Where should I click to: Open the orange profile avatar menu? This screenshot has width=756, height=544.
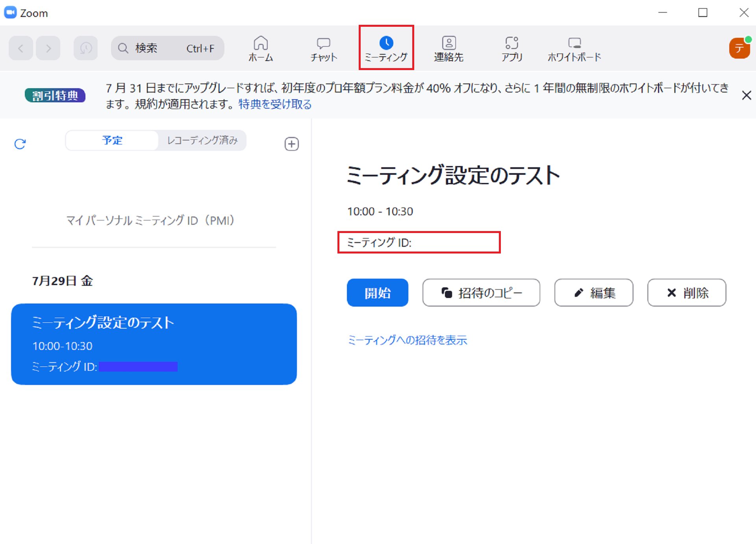pyautogui.click(x=739, y=48)
